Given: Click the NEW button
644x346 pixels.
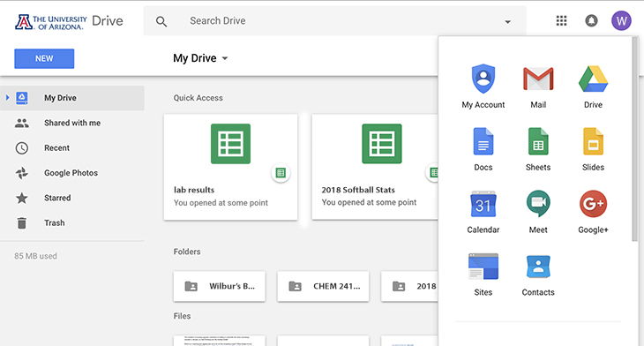Looking at the screenshot, I should pos(44,59).
